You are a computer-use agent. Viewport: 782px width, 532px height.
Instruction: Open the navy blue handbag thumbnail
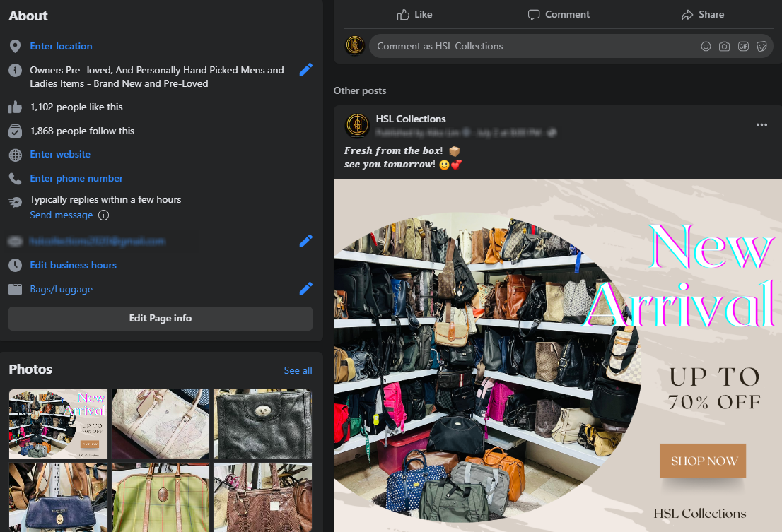(58, 497)
